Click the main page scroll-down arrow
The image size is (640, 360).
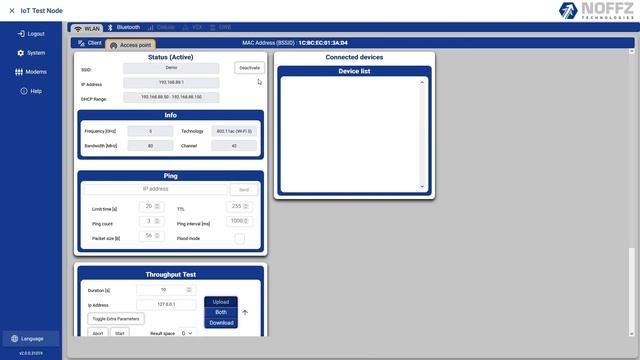coord(632,333)
